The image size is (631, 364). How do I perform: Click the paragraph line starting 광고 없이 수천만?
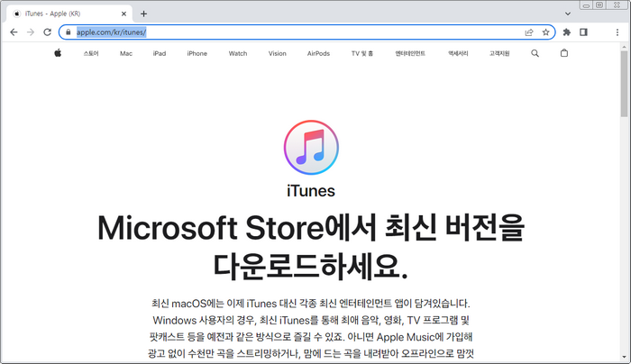tap(311, 353)
